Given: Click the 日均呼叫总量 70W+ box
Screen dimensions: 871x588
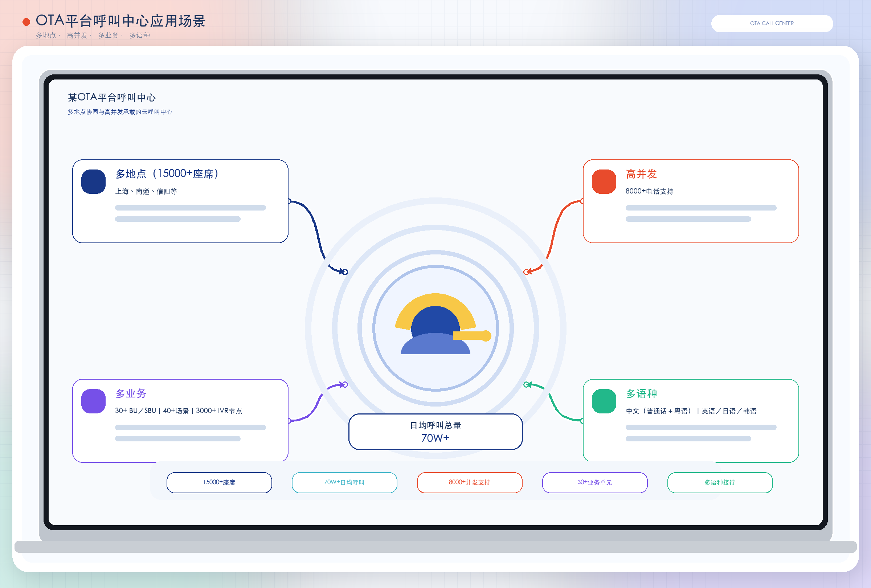Looking at the screenshot, I should point(435,432).
